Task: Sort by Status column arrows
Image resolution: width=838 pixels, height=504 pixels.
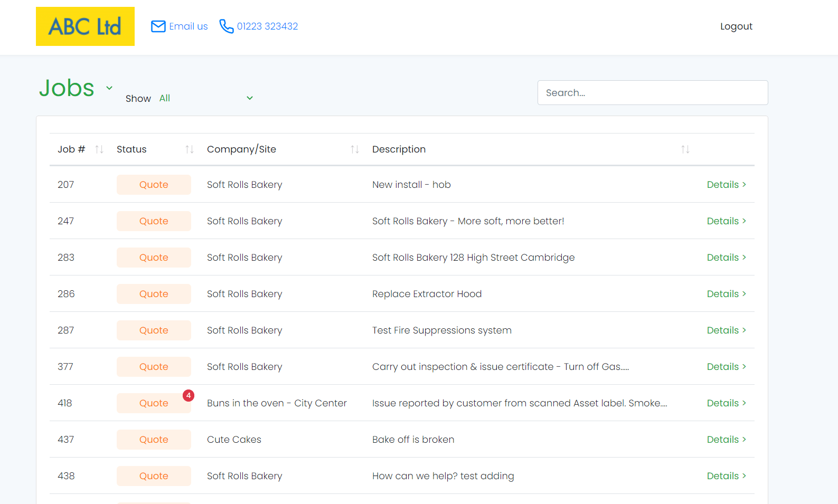Action: click(190, 149)
